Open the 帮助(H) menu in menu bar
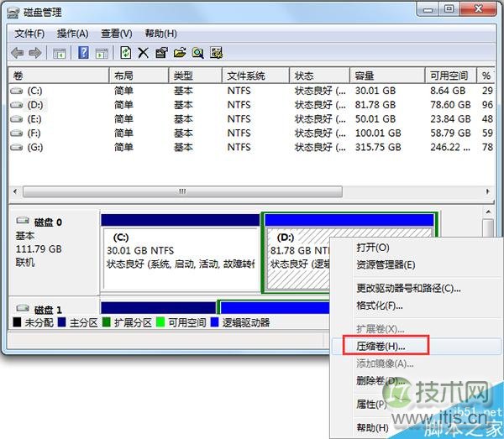The image size is (504, 439). pyautogui.click(x=160, y=34)
